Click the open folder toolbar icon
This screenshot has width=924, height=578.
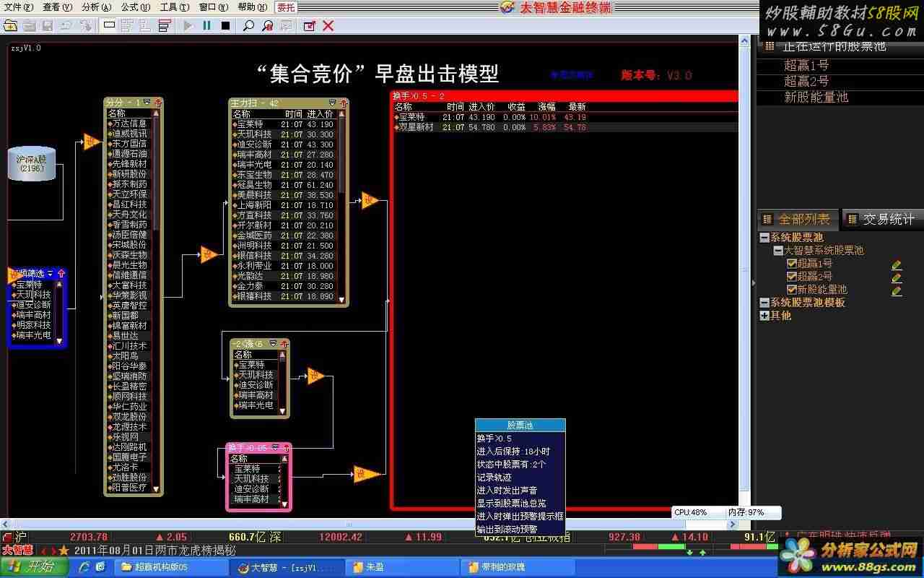click(10, 26)
